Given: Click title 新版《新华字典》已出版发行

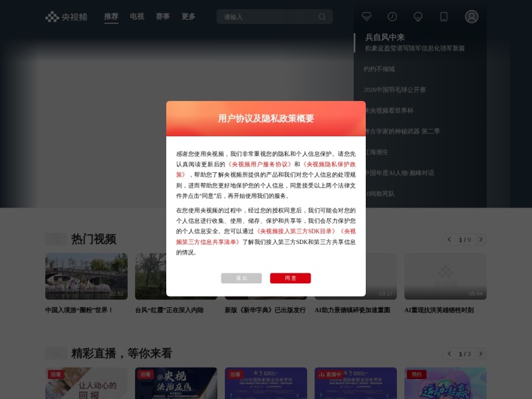Looking at the screenshot, I should 265,310.
